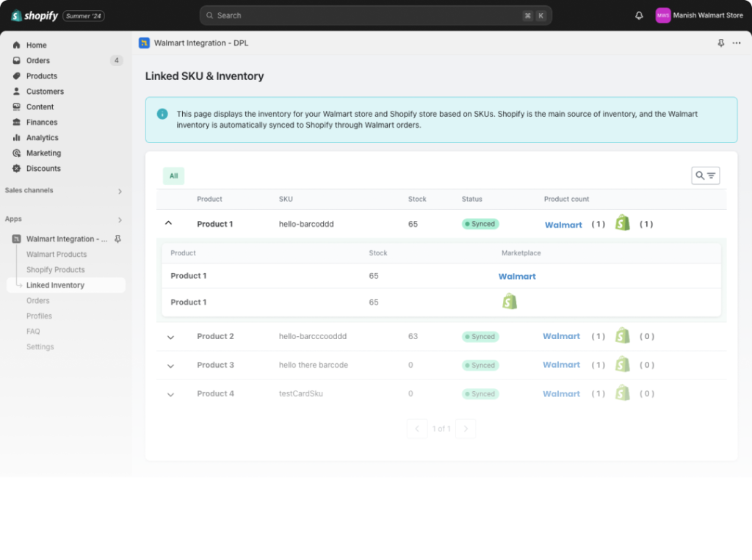Click the info icon in the banner

162,114
